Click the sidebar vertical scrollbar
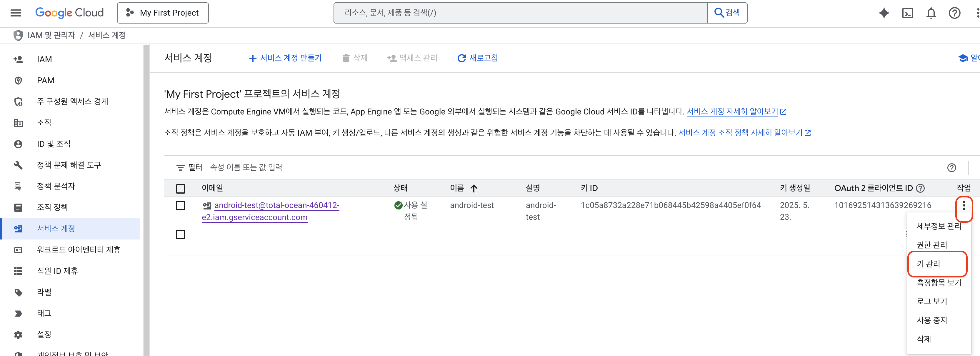Viewport: 980px width, 356px height. click(x=146, y=200)
